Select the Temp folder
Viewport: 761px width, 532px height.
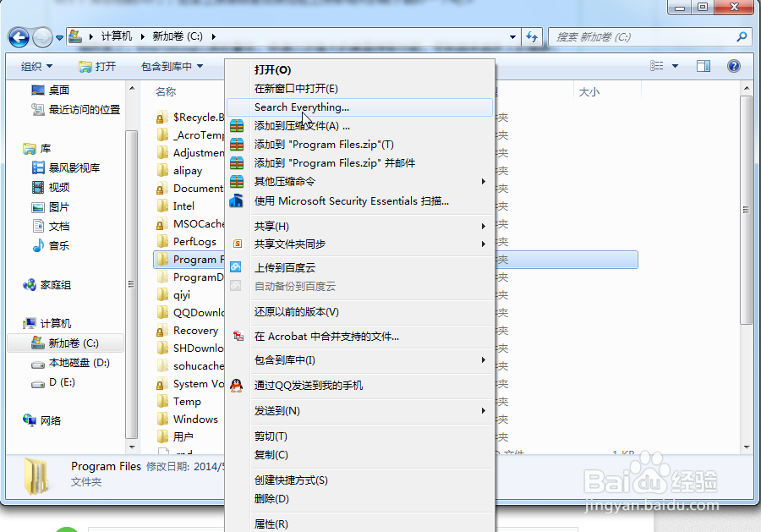pyautogui.click(x=178, y=402)
